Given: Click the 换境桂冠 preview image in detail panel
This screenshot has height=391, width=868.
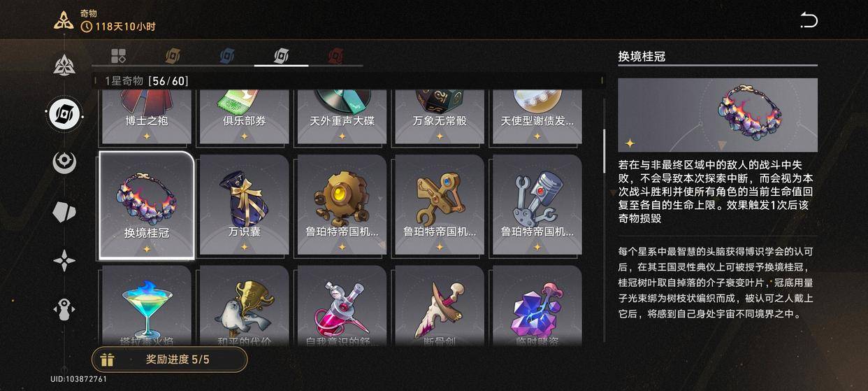Looking at the screenshot, I should (718, 115).
